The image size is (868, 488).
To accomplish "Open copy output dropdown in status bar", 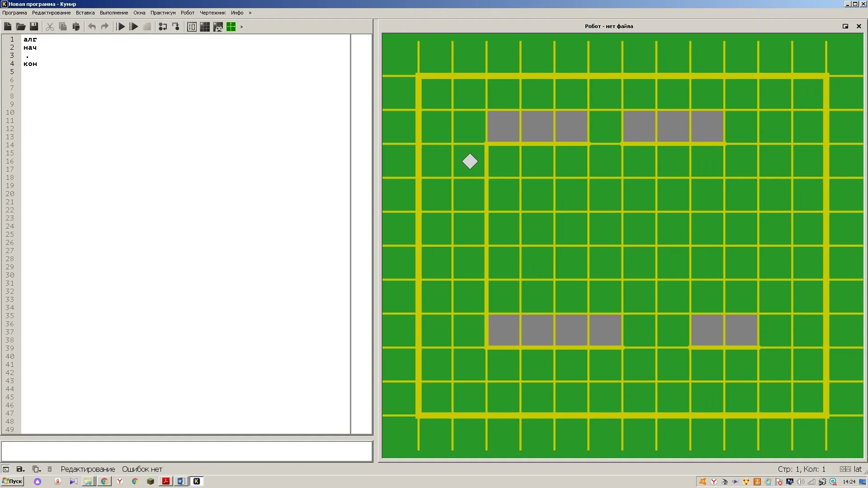I will point(37,469).
